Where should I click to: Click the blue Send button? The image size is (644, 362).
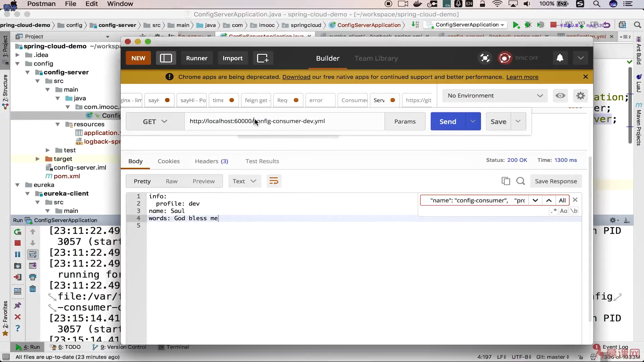tap(448, 121)
